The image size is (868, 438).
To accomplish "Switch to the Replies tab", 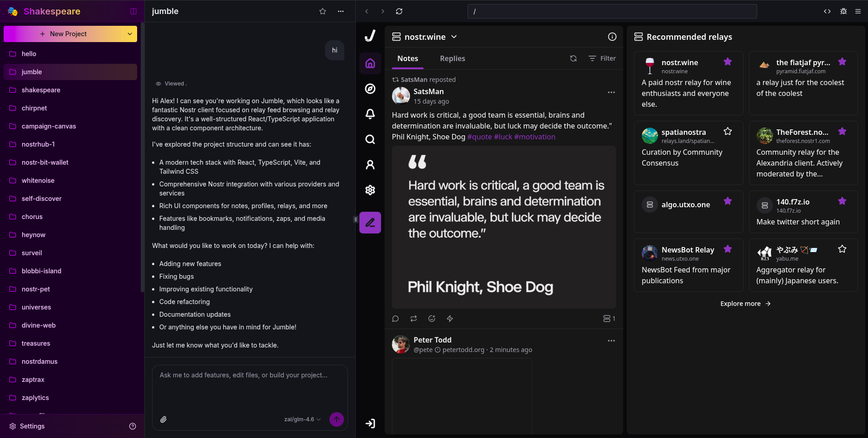I will tap(452, 58).
